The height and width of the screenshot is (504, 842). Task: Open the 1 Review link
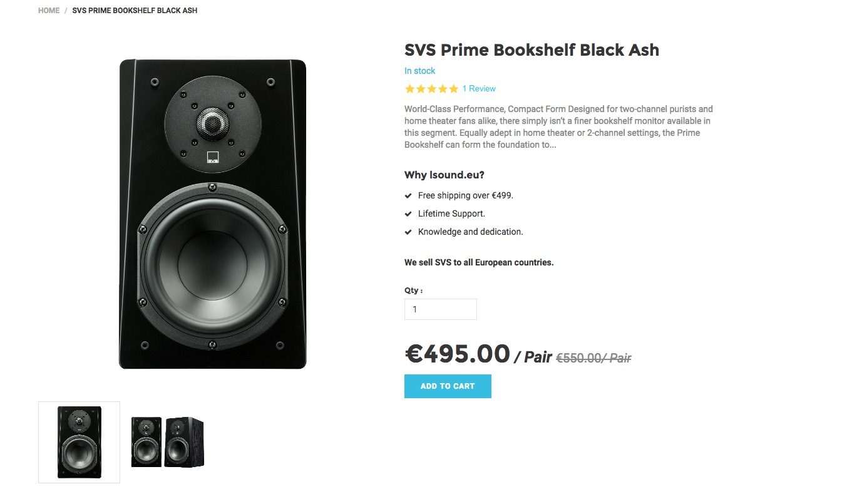click(x=479, y=89)
